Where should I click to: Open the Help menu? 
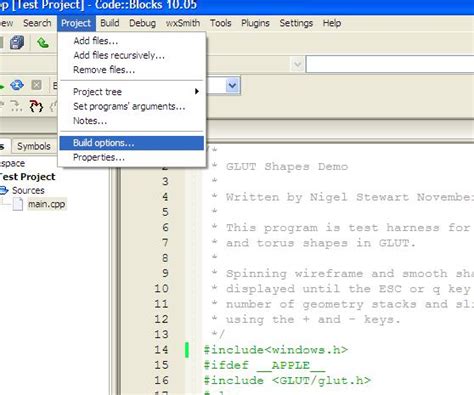coord(332,23)
